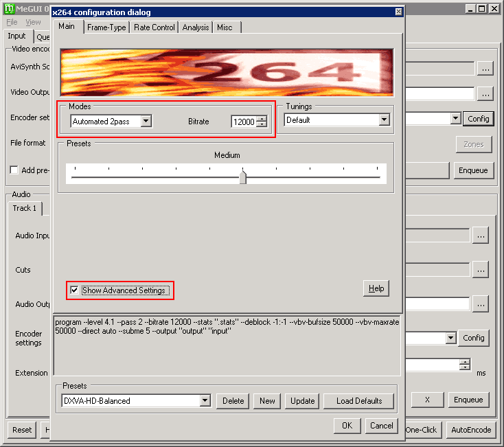This screenshot has width=504, height=447.
Task: Click the MeGUI application icon in title bar
Action: tap(9, 9)
